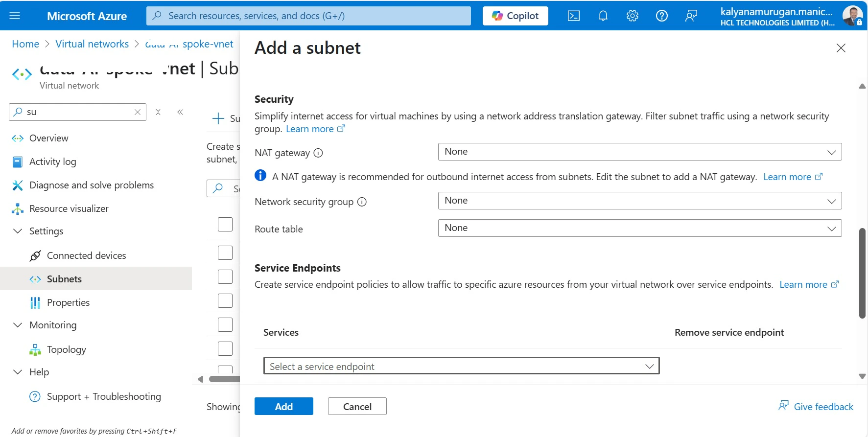Open the feedback icon in top bar
Viewport: 868px width, 437px height.
tap(691, 16)
